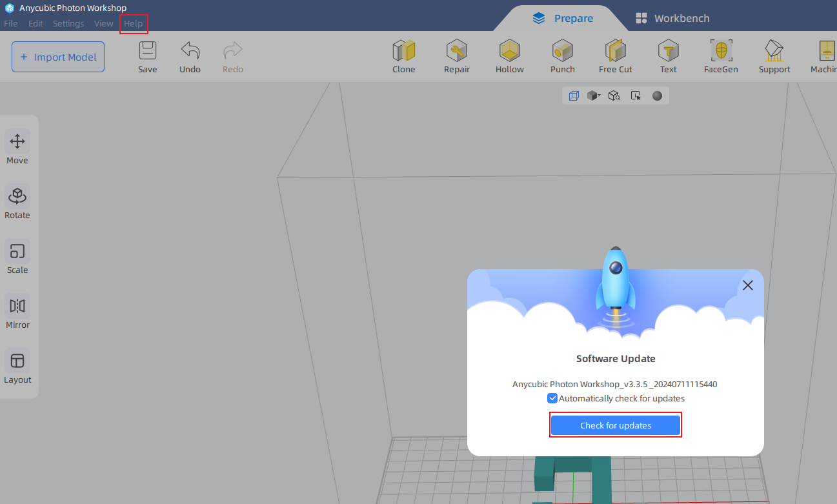The height and width of the screenshot is (504, 837).
Task: Click the Anycubic app logo in title bar
Action: pyautogui.click(x=10, y=8)
